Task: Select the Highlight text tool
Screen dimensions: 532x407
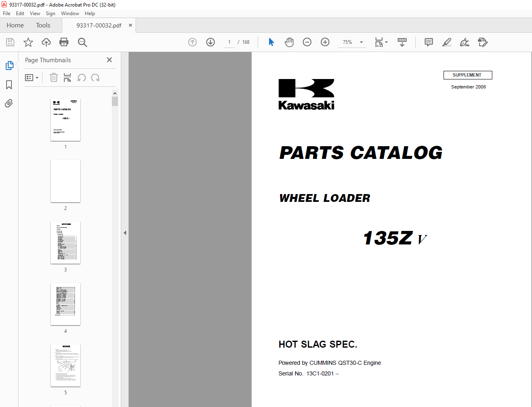Action: click(x=447, y=42)
